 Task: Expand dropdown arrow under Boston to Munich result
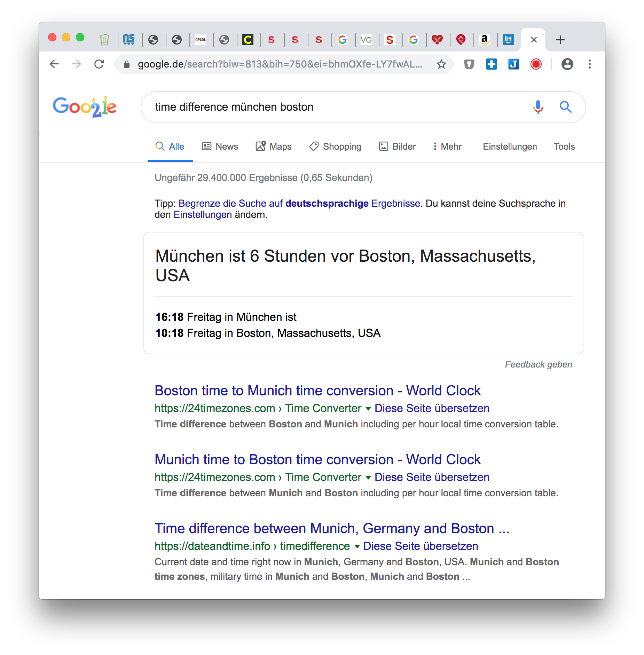click(368, 409)
